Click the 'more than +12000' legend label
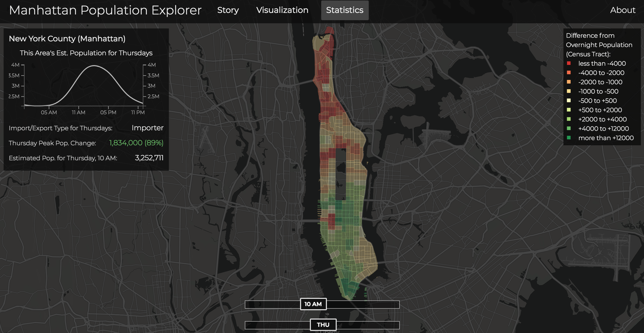Image resolution: width=644 pixels, height=333 pixels. click(606, 138)
